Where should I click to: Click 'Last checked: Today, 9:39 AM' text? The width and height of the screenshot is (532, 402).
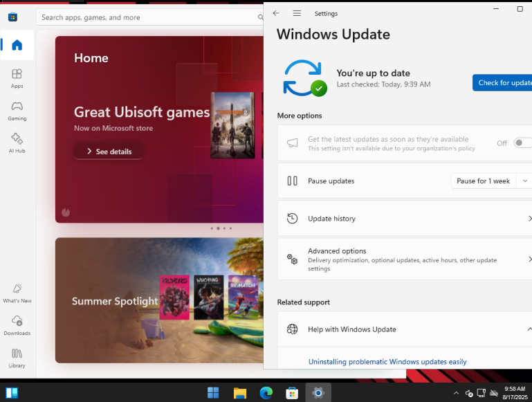coord(383,84)
